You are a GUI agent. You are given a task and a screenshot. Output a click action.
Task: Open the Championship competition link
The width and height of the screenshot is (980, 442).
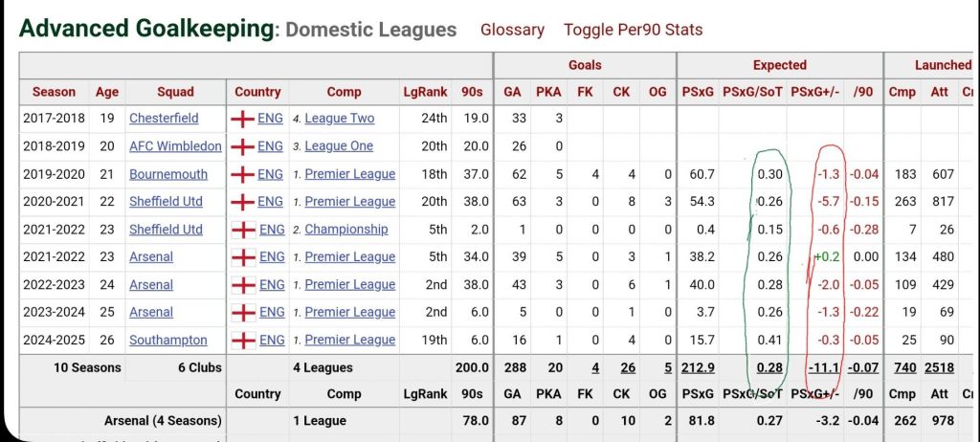[345, 230]
